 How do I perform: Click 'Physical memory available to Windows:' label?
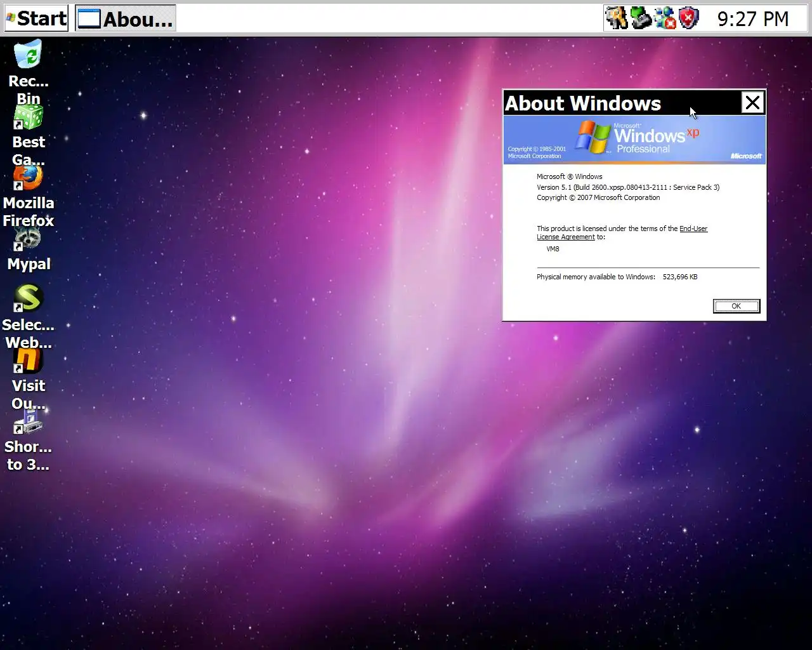596,277
